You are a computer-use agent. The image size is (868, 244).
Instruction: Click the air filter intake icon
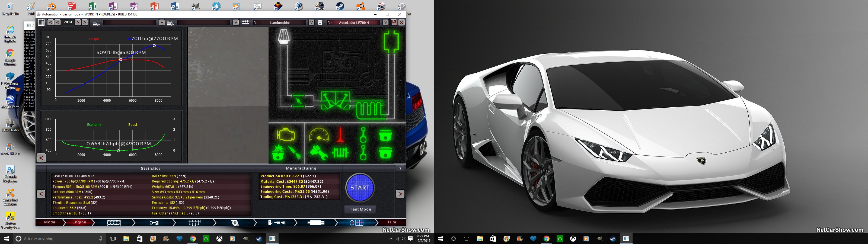[284, 36]
